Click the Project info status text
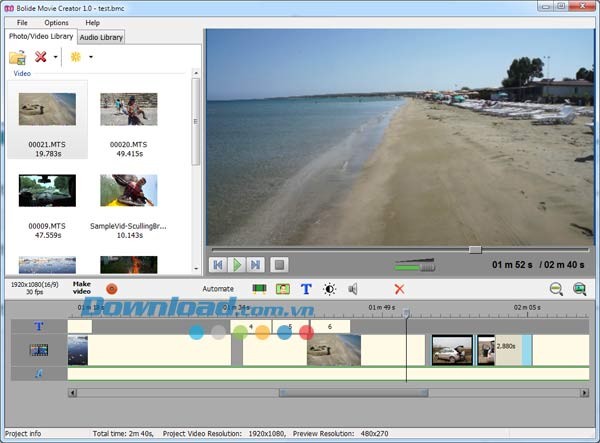Screen dimensions: 600x443 [23, 433]
